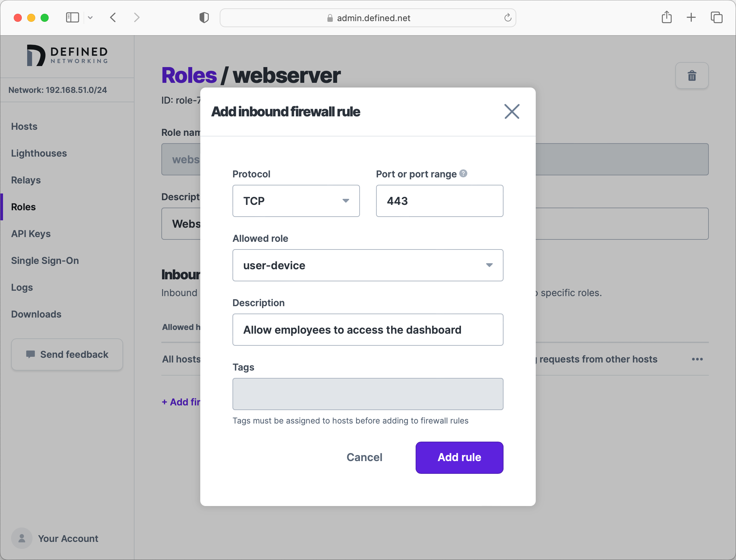Open the Allowed role dropdown
736x560 pixels.
[x=368, y=265]
